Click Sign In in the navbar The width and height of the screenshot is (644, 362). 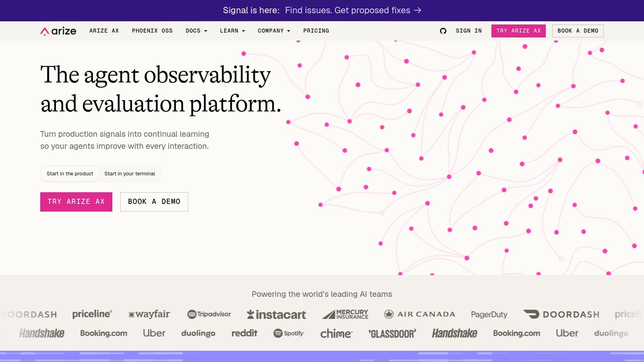pos(469,31)
